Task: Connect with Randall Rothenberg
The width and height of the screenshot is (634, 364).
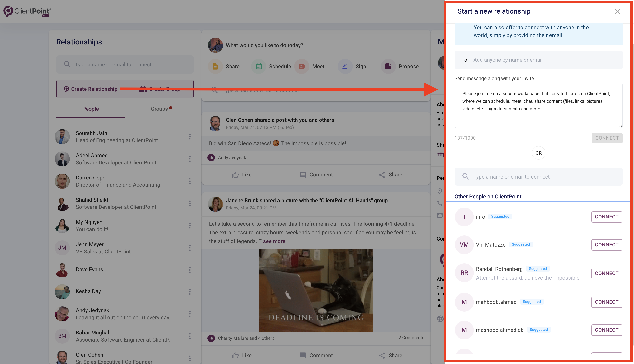Action: 606,273
